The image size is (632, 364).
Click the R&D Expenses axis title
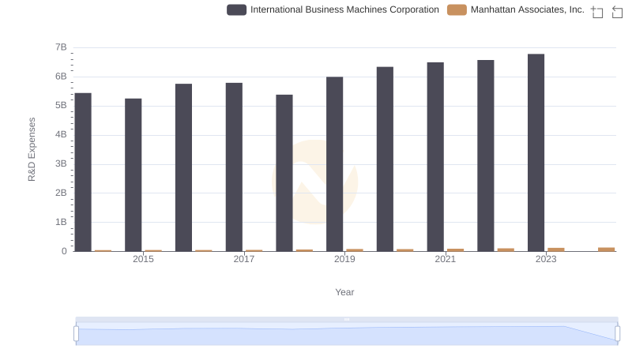point(32,149)
